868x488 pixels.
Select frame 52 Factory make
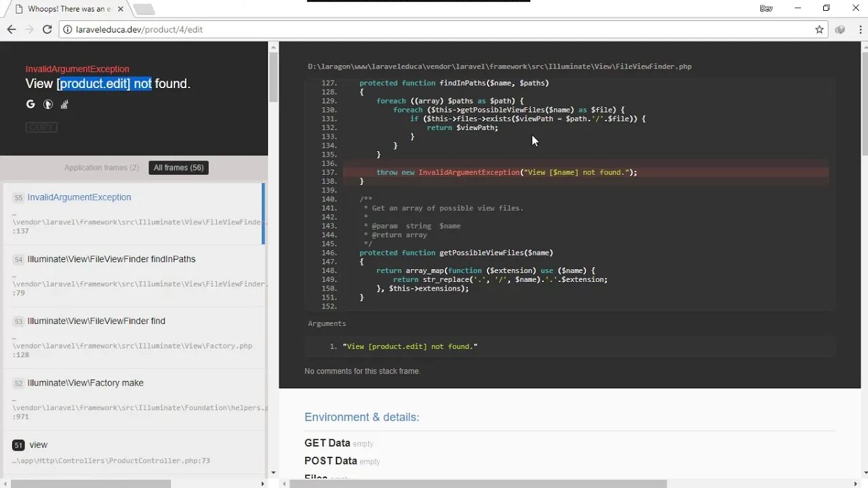tap(134, 399)
